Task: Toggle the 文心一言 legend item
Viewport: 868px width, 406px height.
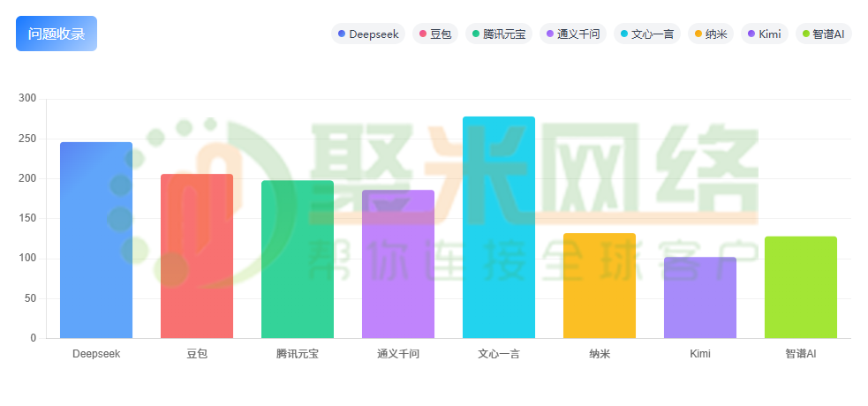Action: (x=647, y=34)
